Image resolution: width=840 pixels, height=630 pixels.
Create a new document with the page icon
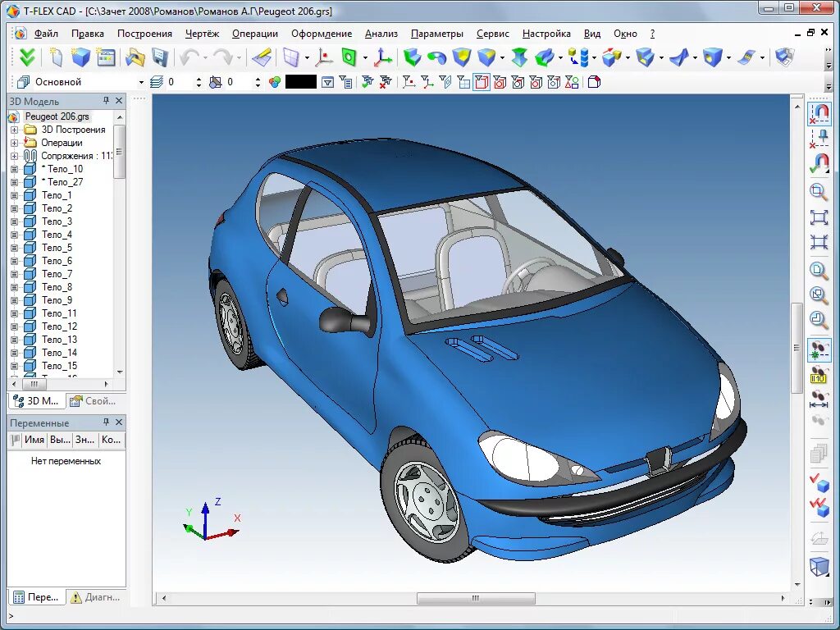coord(55,57)
